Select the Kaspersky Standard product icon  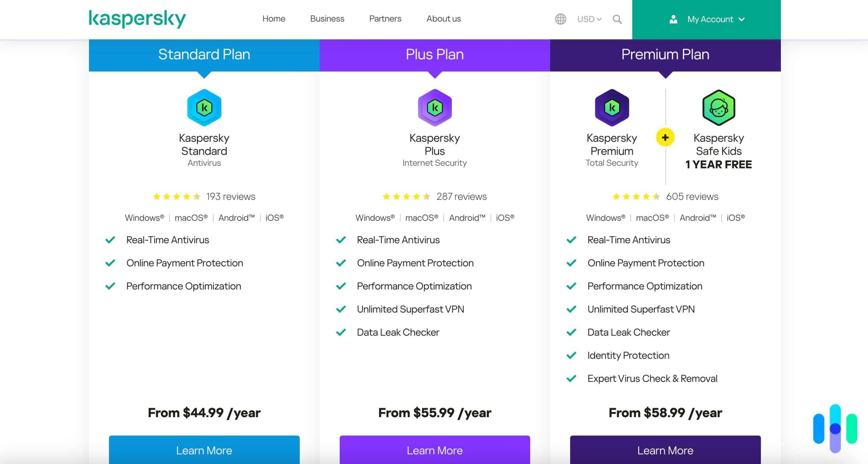click(204, 107)
